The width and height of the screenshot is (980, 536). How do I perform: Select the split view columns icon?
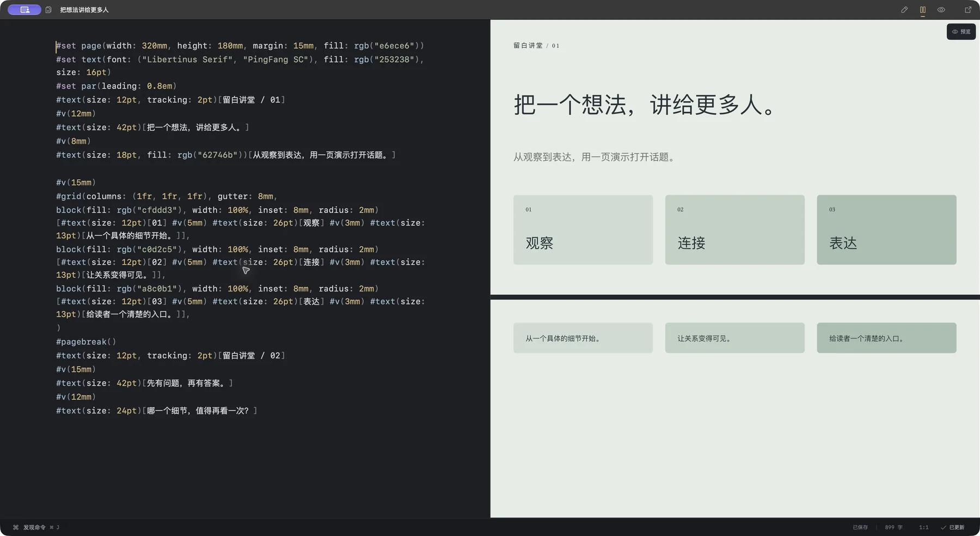click(923, 10)
